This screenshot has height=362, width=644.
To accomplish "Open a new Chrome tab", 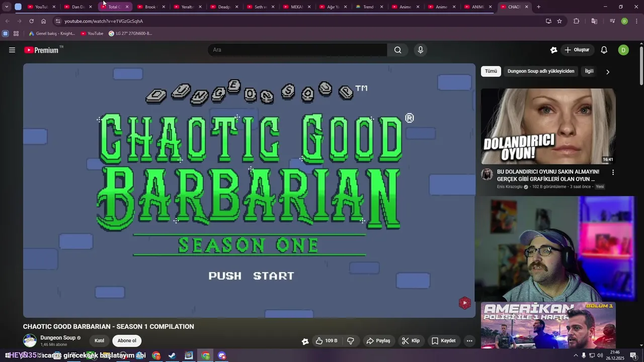I will [538, 7].
